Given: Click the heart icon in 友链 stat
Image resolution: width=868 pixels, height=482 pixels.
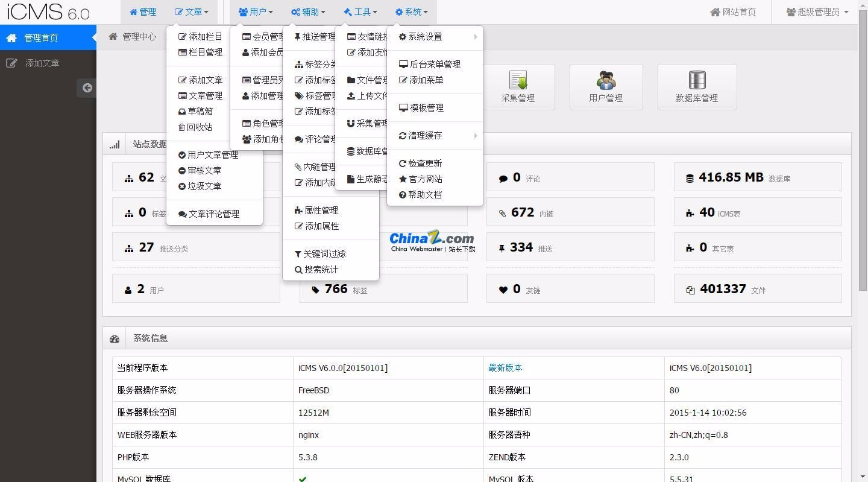Looking at the screenshot, I should tap(503, 290).
